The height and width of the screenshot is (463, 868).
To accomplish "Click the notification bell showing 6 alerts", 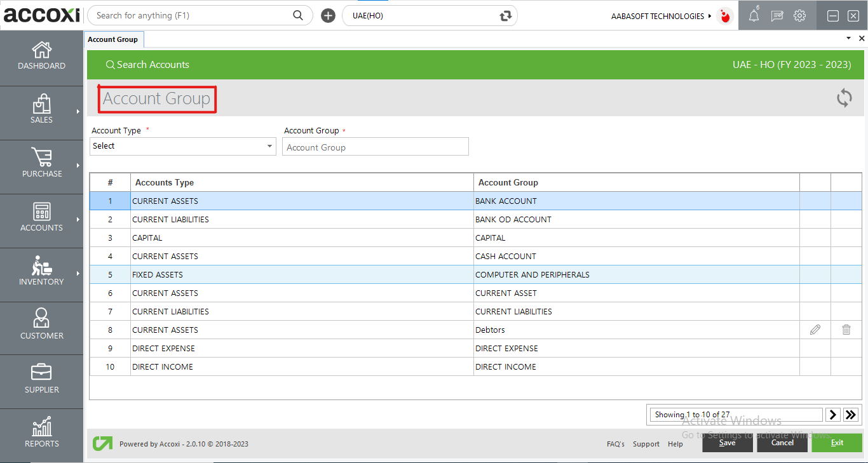I will (754, 15).
